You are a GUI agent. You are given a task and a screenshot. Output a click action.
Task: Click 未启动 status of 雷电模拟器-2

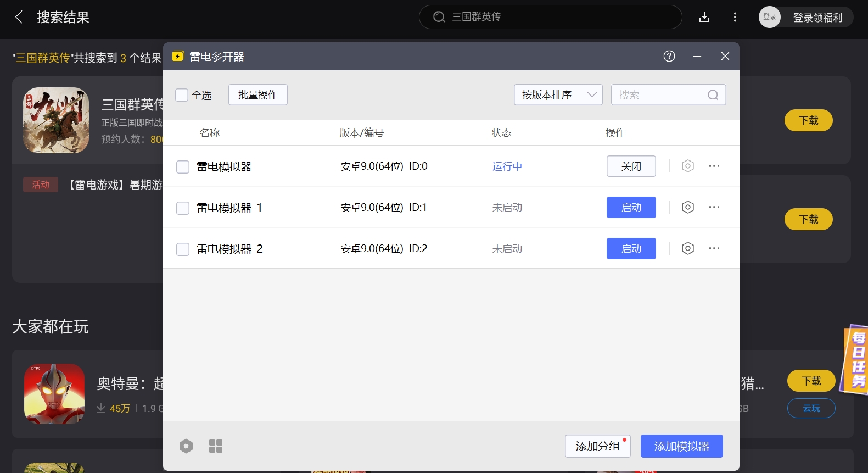507,249
